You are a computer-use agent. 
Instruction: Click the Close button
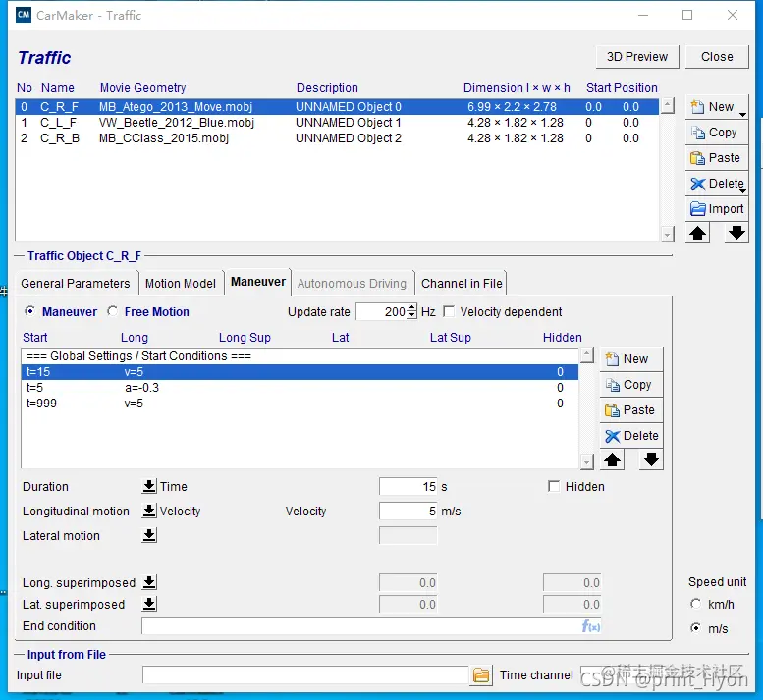pos(717,57)
